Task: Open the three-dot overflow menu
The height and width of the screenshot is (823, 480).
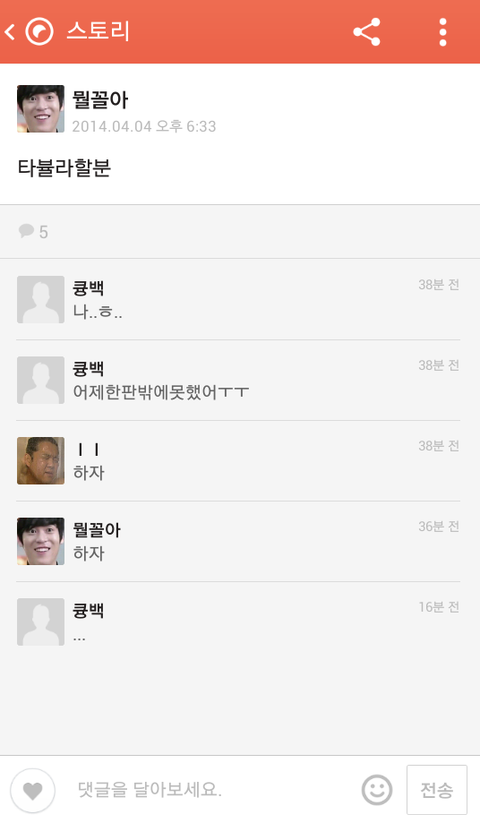Action: coord(443,32)
